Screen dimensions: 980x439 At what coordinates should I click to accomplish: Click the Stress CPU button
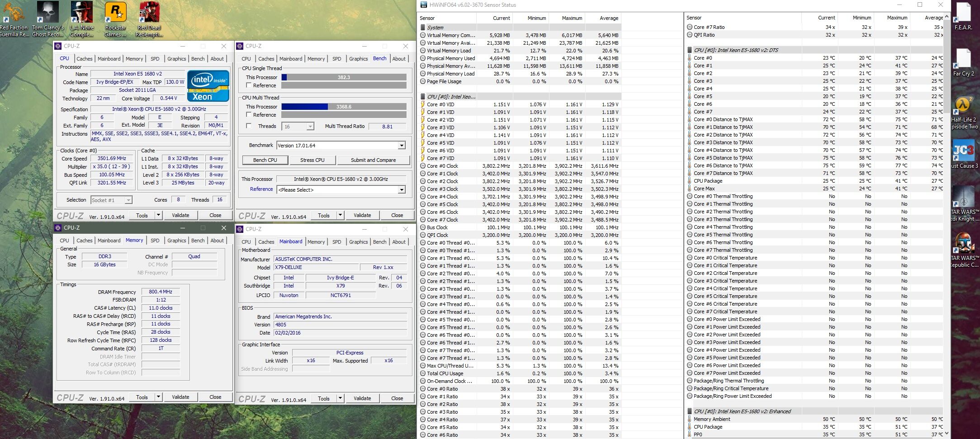pos(312,160)
